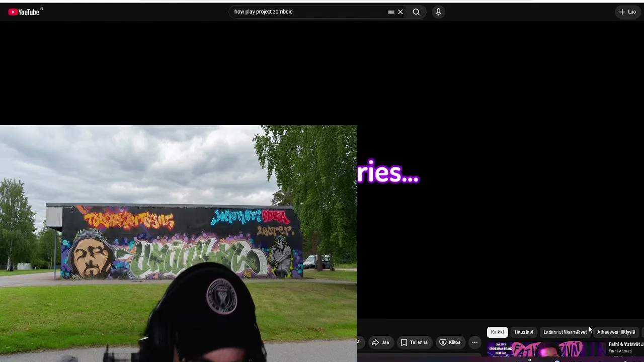Select the Kaikki filter chip
Image resolution: width=644 pixels, height=362 pixels.
497,332
